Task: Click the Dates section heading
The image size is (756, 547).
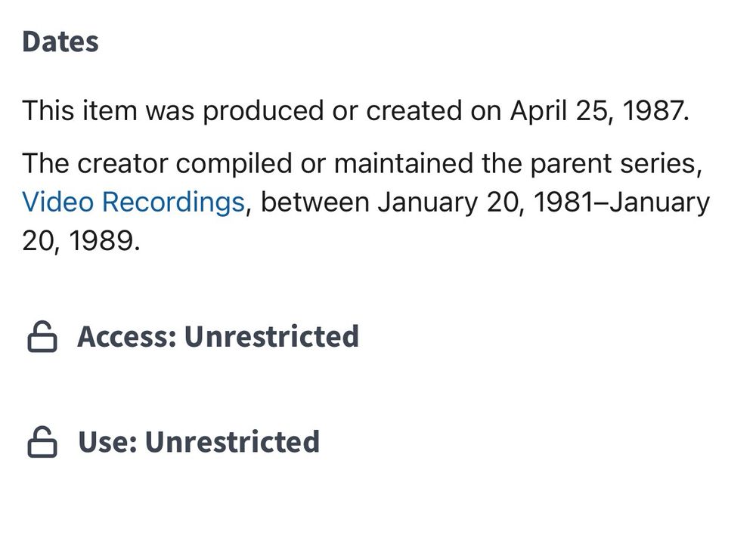Action: (x=60, y=42)
